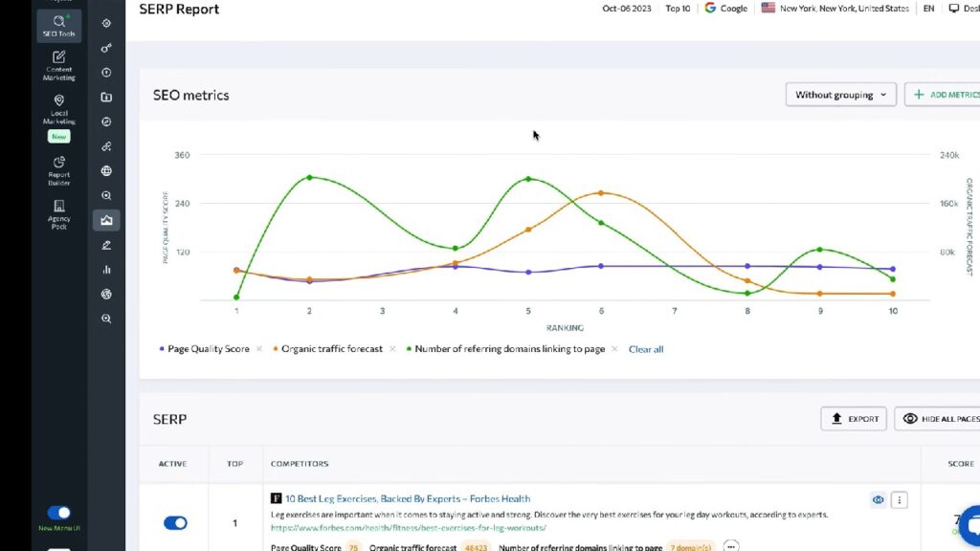This screenshot has height=551, width=980.
Task: Remove Page Quality Score from chart legend
Action: click(x=258, y=348)
